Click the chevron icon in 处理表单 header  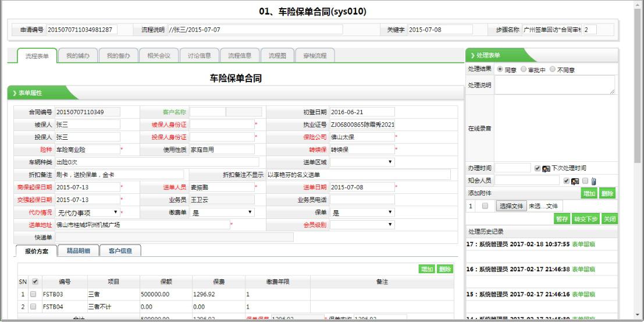[x=472, y=55]
